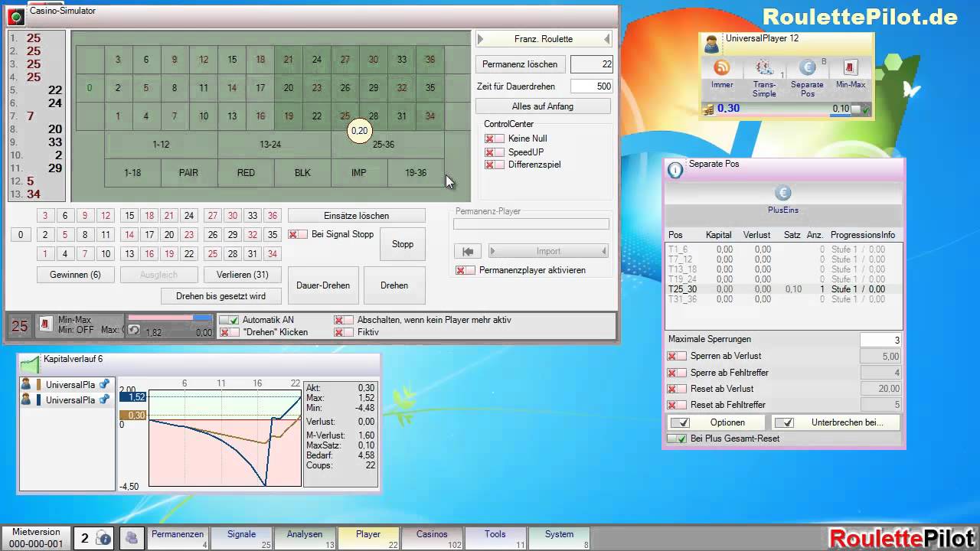Click pin icon of second UniversalPla entry
The image size is (980, 551).
click(x=105, y=399)
